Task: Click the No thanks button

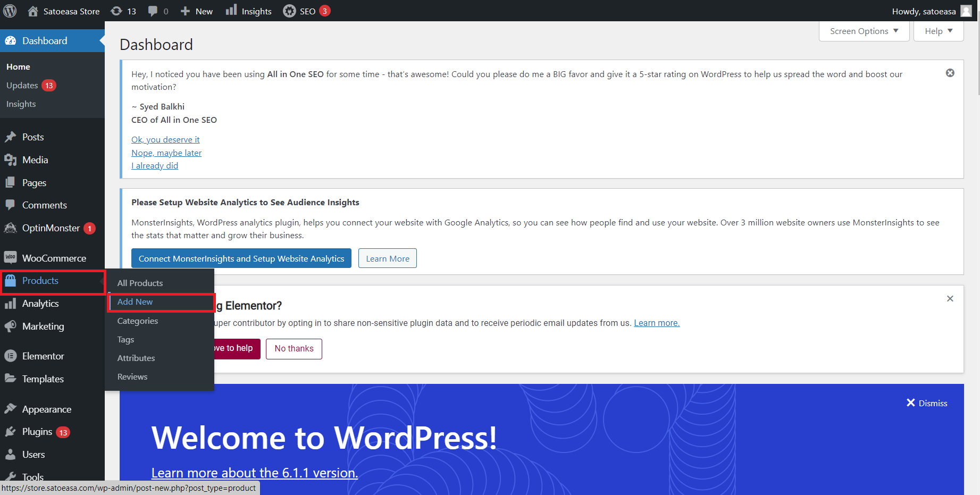Action: click(x=294, y=349)
